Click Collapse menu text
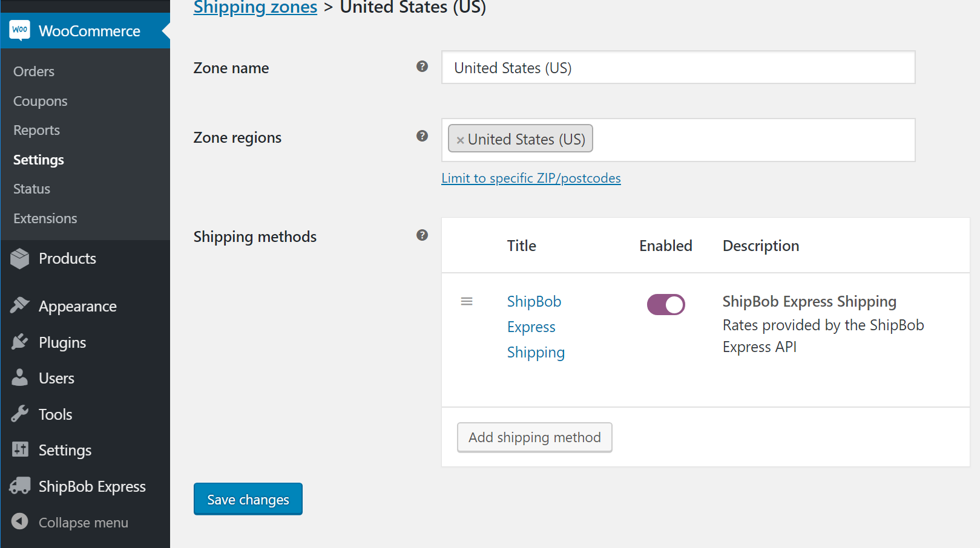980x548 pixels. click(84, 523)
